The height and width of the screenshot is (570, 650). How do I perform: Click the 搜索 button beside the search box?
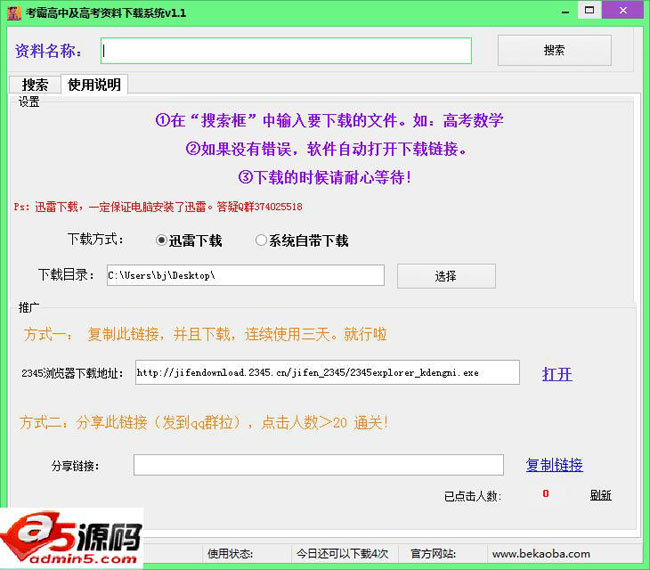pos(554,50)
